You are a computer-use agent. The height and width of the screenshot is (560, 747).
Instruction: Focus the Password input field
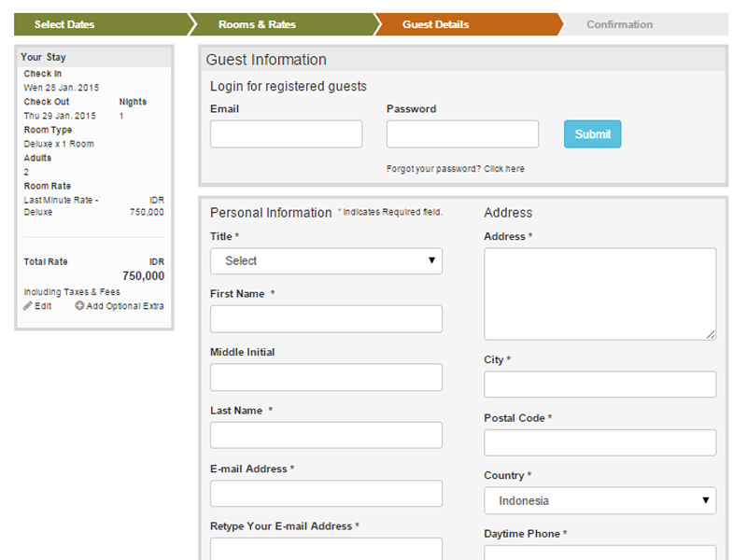pyautogui.click(x=462, y=134)
